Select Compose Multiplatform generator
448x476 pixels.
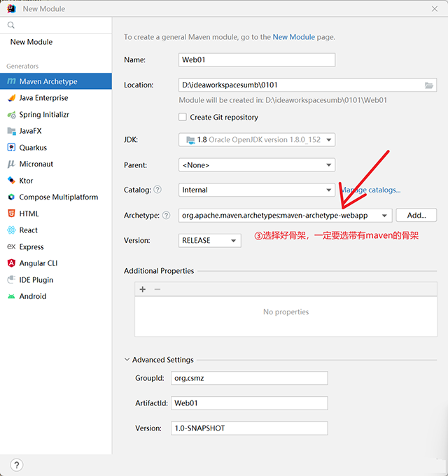(x=56, y=197)
